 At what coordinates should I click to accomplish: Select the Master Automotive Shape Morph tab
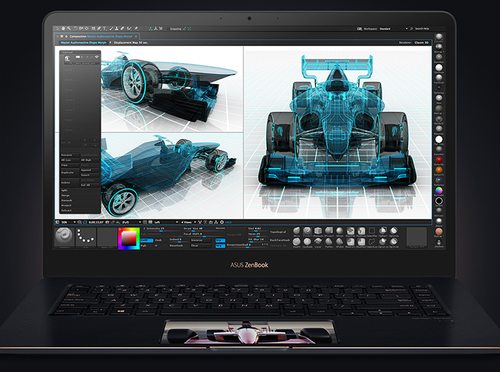(84, 43)
